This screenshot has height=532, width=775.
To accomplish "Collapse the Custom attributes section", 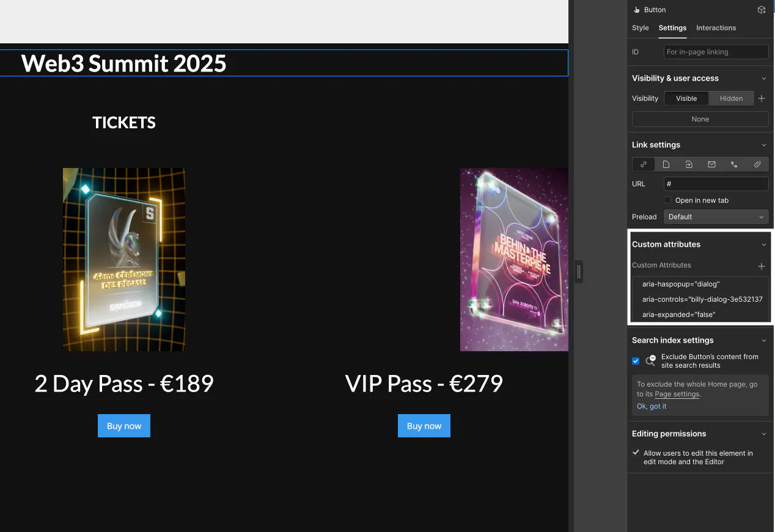I will 763,244.
